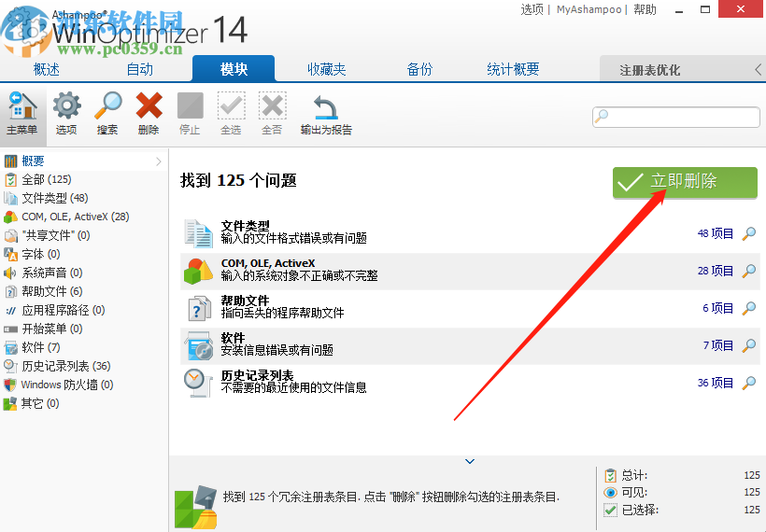Image resolution: width=766 pixels, height=532 pixels.
Task: Expand bottom info panel chevron
Action: pyautogui.click(x=470, y=461)
